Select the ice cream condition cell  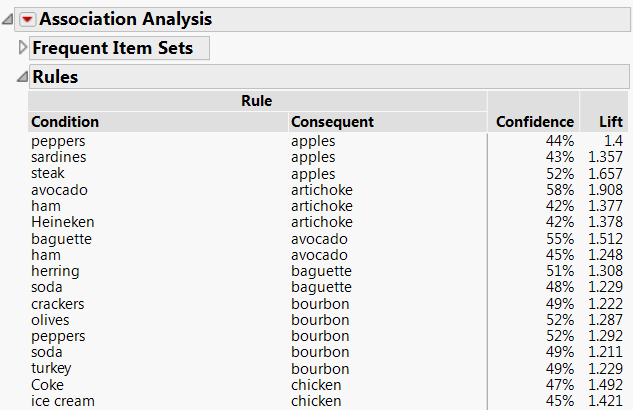63,401
